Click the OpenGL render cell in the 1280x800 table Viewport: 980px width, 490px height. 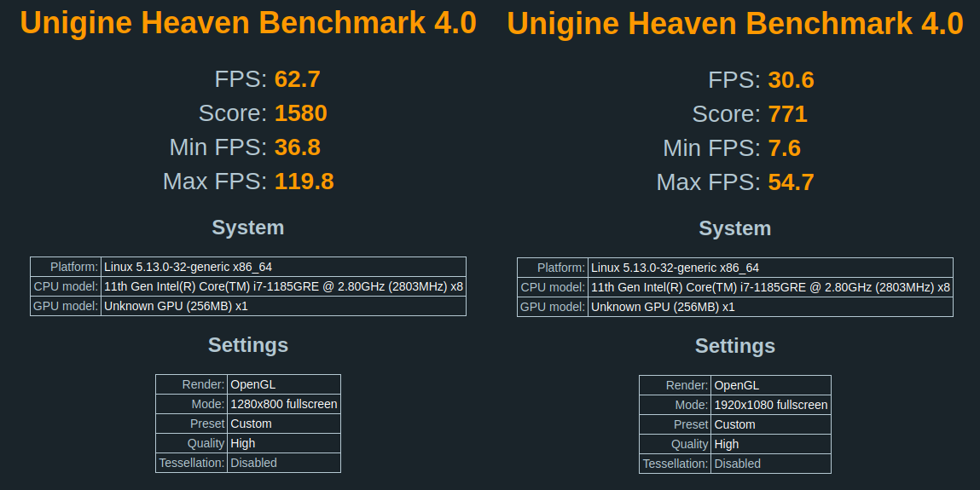284,384
